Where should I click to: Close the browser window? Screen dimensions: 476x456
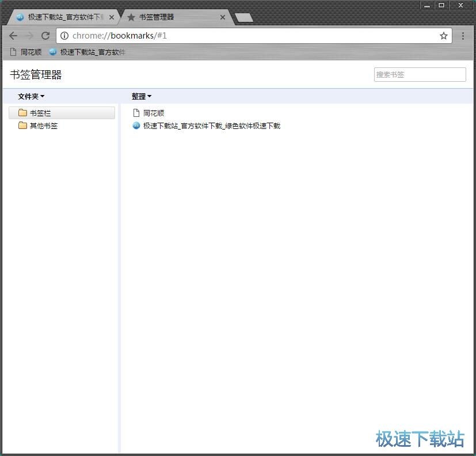[460, 5]
